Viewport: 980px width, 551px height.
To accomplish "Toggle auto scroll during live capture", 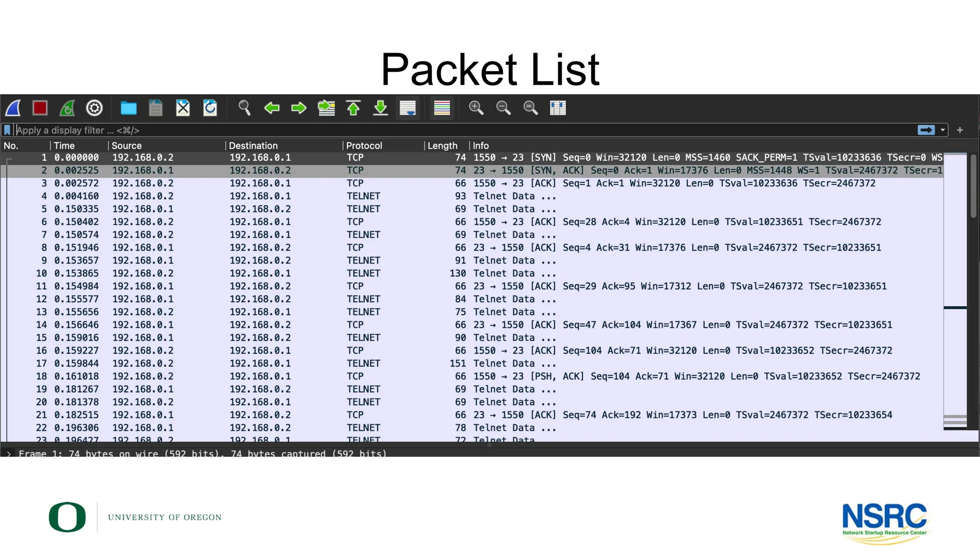I will [x=408, y=108].
